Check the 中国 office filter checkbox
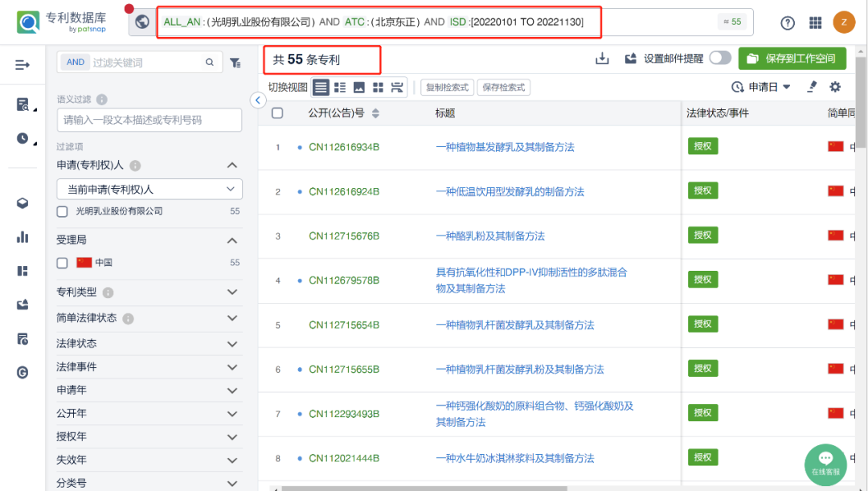 pyautogui.click(x=62, y=263)
